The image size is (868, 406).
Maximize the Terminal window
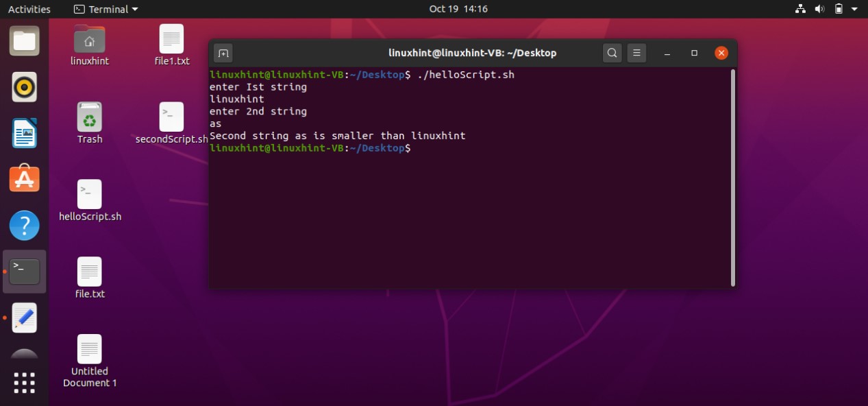coord(694,53)
